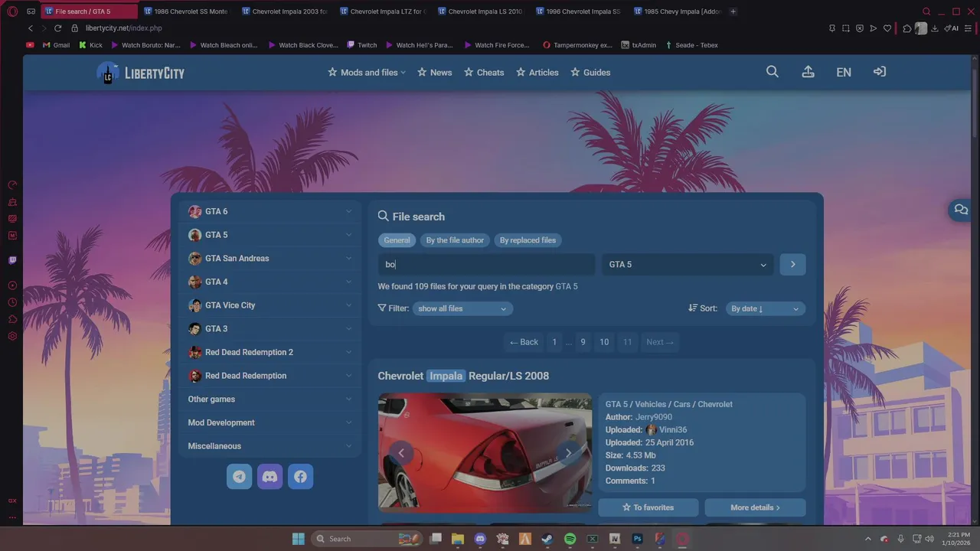Go back in browser history
This screenshot has width=980, height=551.
pyautogui.click(x=31, y=28)
